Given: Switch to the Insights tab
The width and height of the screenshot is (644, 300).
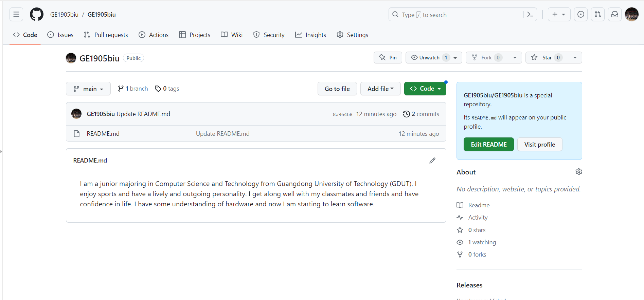Looking at the screenshot, I should [x=310, y=35].
